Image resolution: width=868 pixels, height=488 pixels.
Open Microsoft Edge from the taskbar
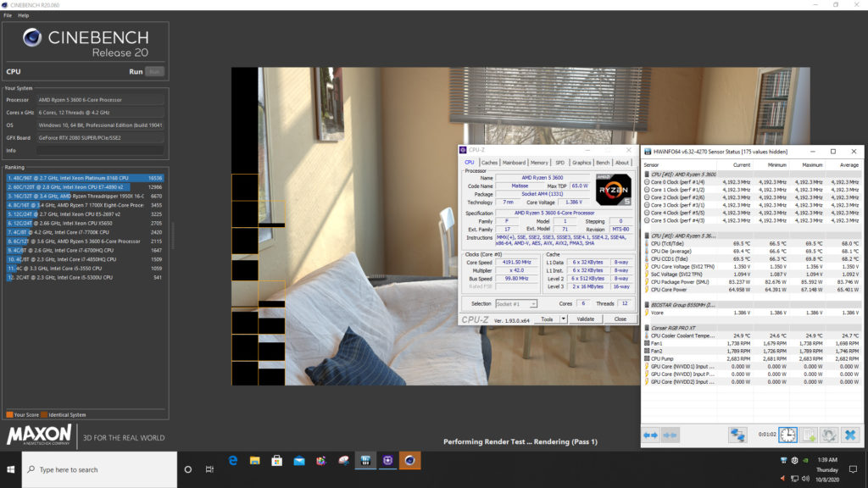(232, 460)
